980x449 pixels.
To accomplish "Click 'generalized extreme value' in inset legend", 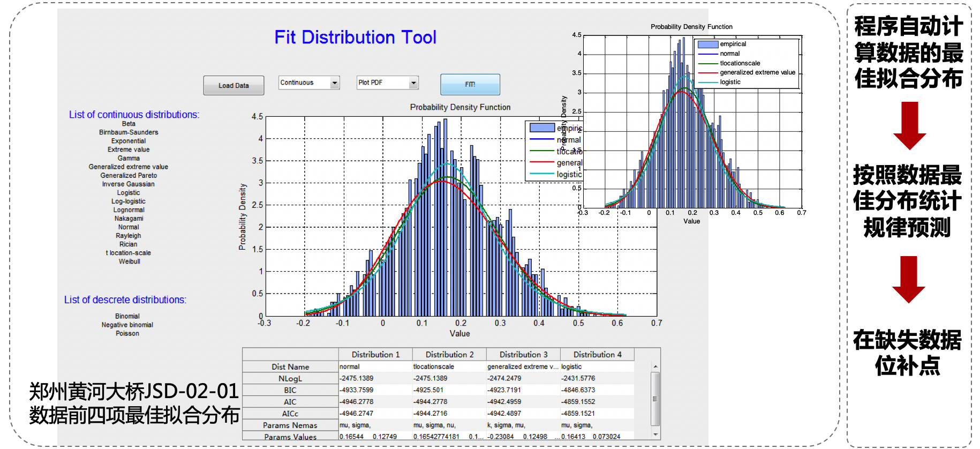I will [757, 72].
